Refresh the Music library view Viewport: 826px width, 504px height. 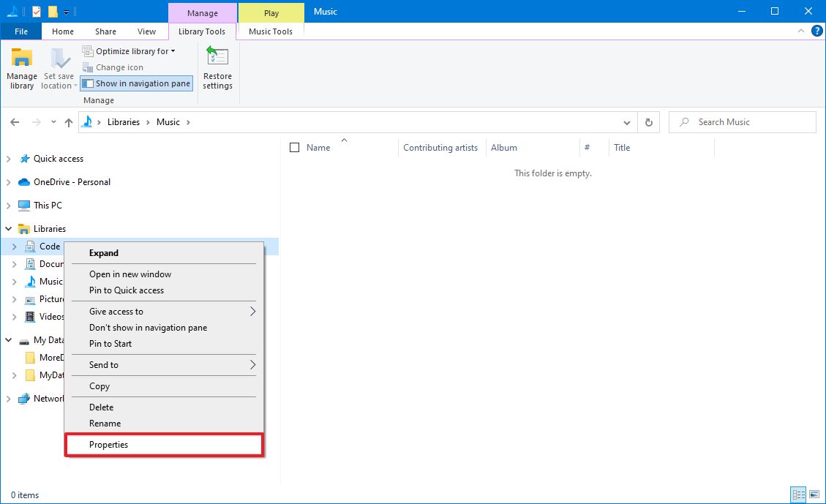(x=648, y=122)
